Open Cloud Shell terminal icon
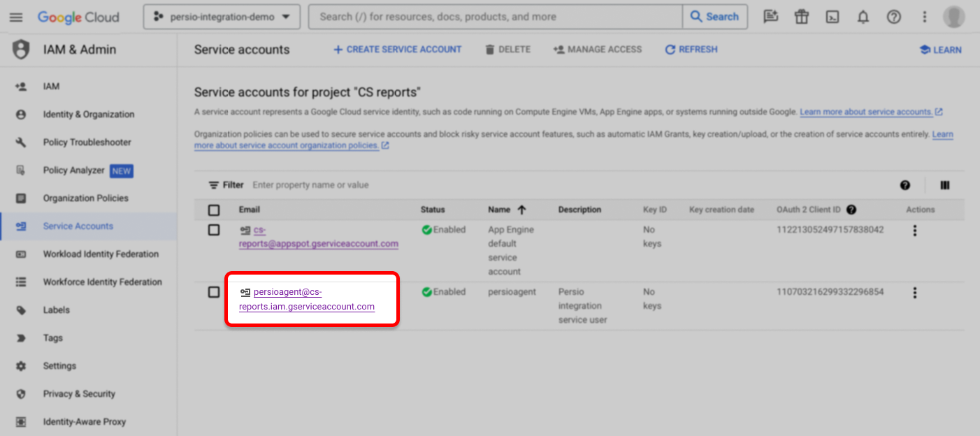Image resolution: width=980 pixels, height=436 pixels. pyautogui.click(x=833, y=17)
